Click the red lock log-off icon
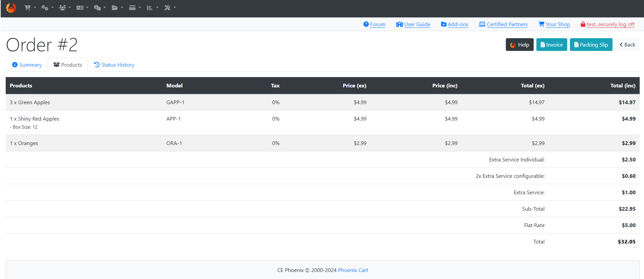Screen dimensions: 644x279 [583, 24]
